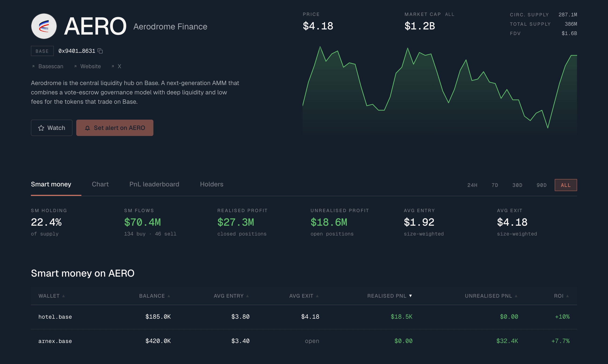Viewport: 608px width, 364px height.
Task: Sort table by AVG EXIT column
Action: (x=304, y=296)
